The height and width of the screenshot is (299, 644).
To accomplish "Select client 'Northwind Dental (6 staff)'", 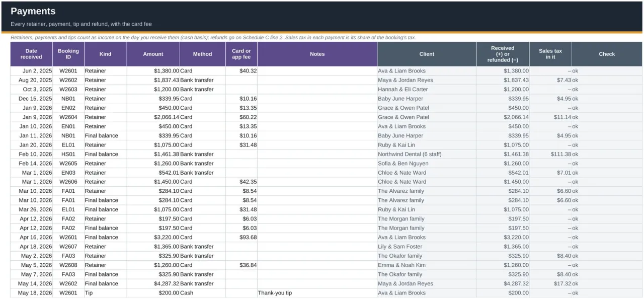I will (x=427, y=154).
